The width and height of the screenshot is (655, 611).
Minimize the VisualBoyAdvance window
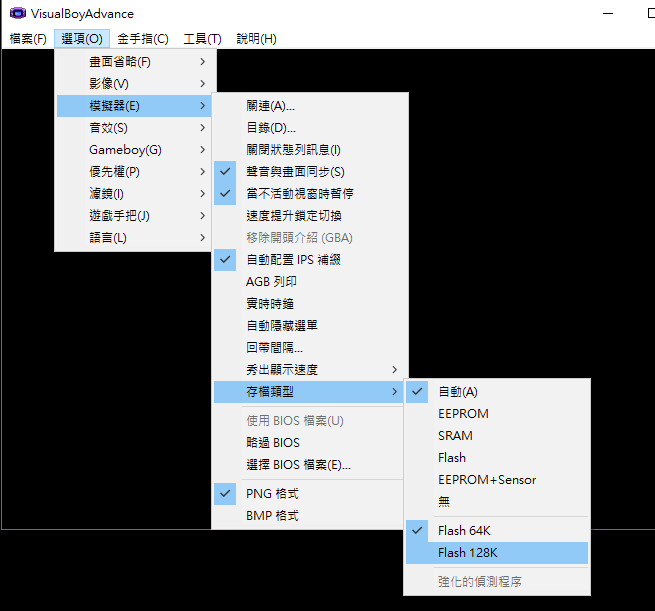(608, 13)
